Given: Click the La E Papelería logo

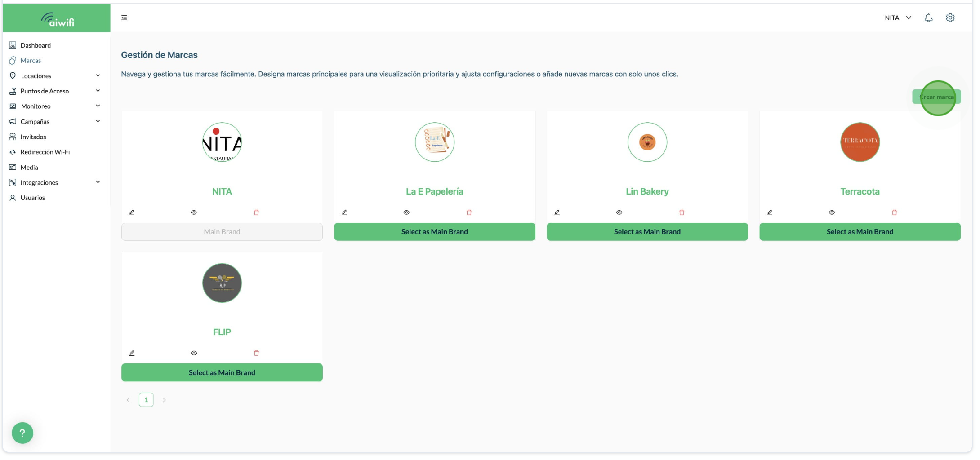Looking at the screenshot, I should [435, 142].
